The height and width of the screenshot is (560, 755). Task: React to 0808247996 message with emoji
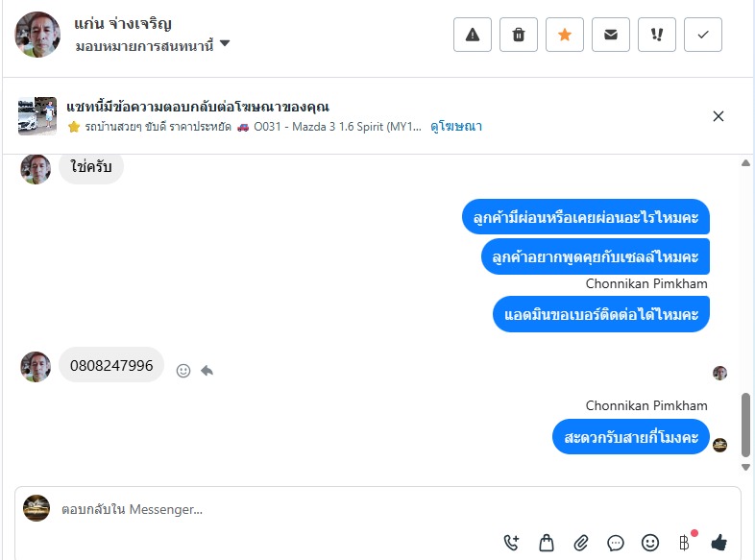183,370
